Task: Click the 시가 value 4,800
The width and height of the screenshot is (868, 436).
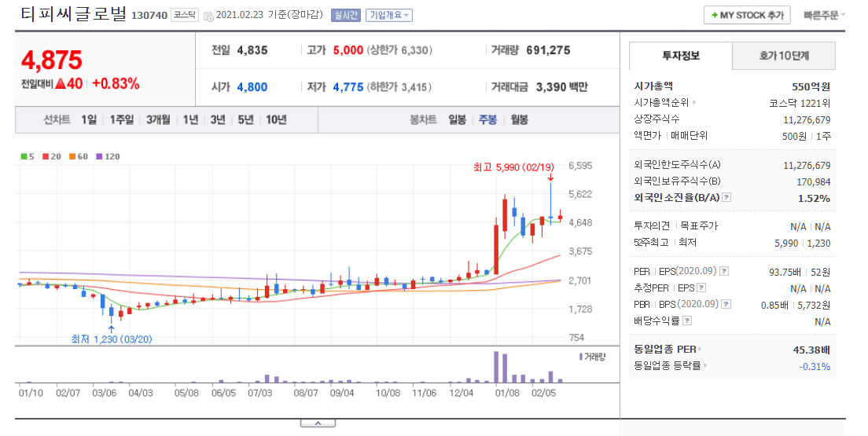Action: [x=252, y=87]
